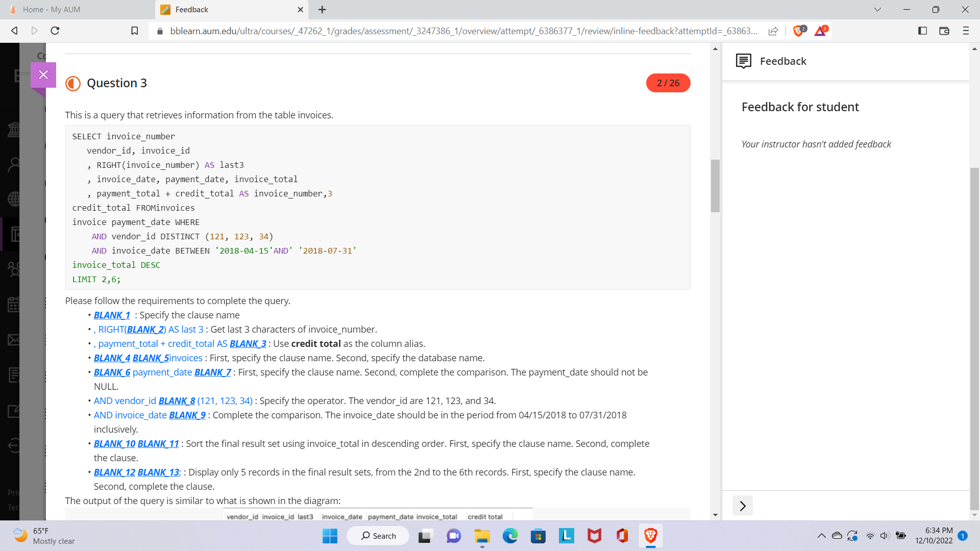Expand hidden icons in the system tray
The height and width of the screenshot is (551, 980).
point(822,536)
